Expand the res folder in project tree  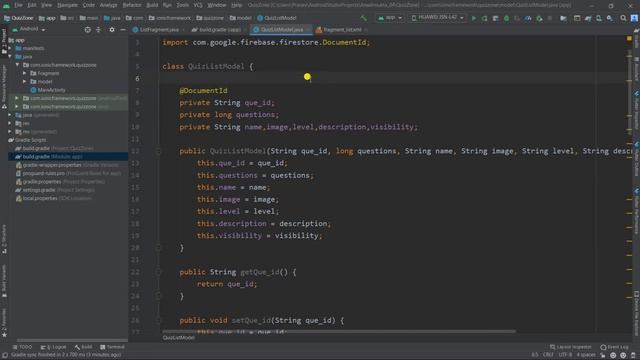point(10,123)
